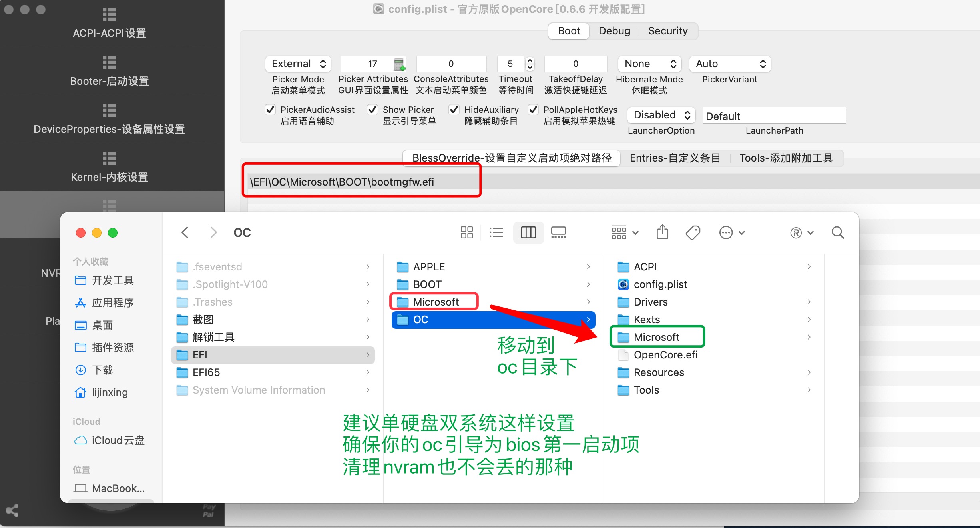
Task: Open Finder search magnifier
Action: [837, 232]
